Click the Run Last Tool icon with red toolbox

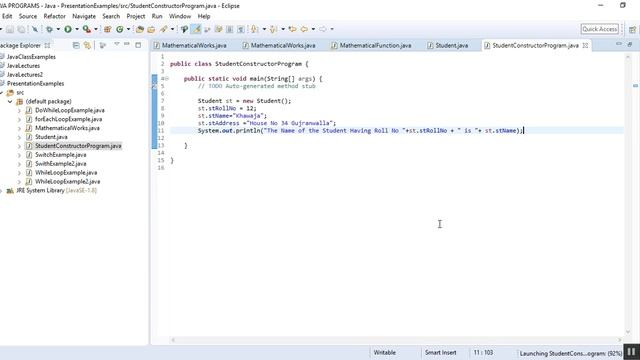tap(87, 29)
